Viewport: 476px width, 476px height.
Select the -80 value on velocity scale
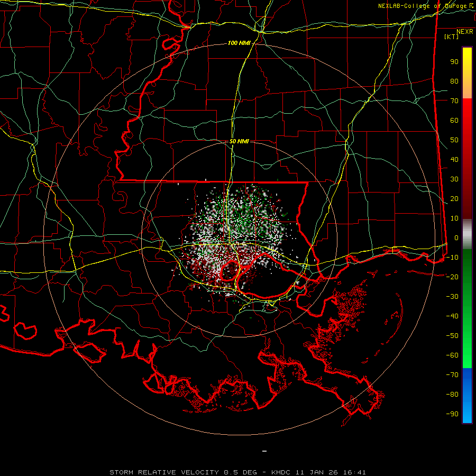452,395
